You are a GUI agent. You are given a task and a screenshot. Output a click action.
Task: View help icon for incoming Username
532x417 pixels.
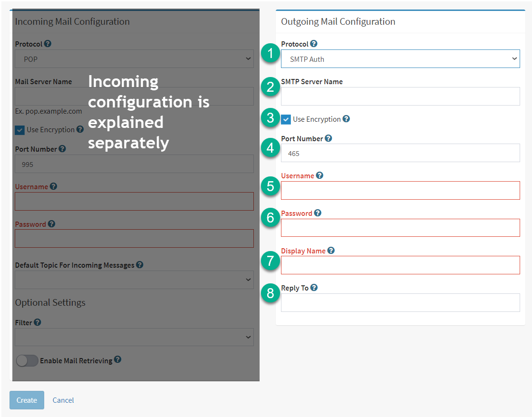54,186
